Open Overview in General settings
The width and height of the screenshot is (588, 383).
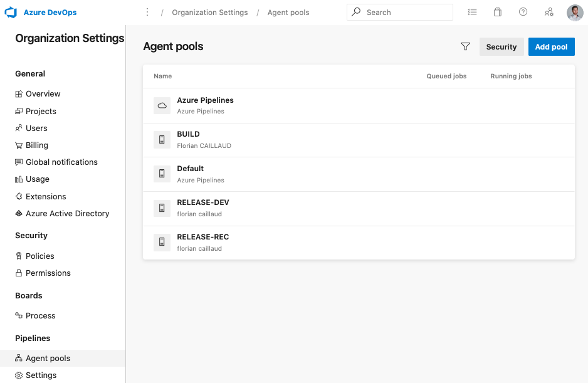pos(43,94)
